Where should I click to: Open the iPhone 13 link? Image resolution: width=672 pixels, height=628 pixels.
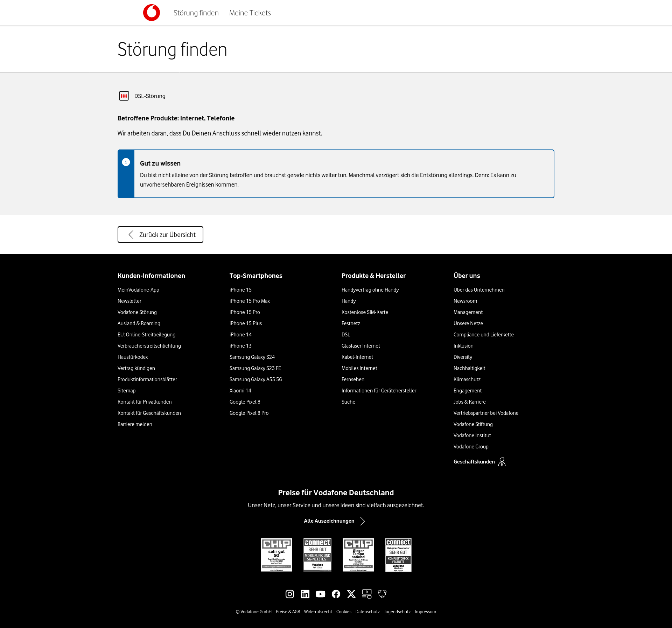(x=240, y=346)
